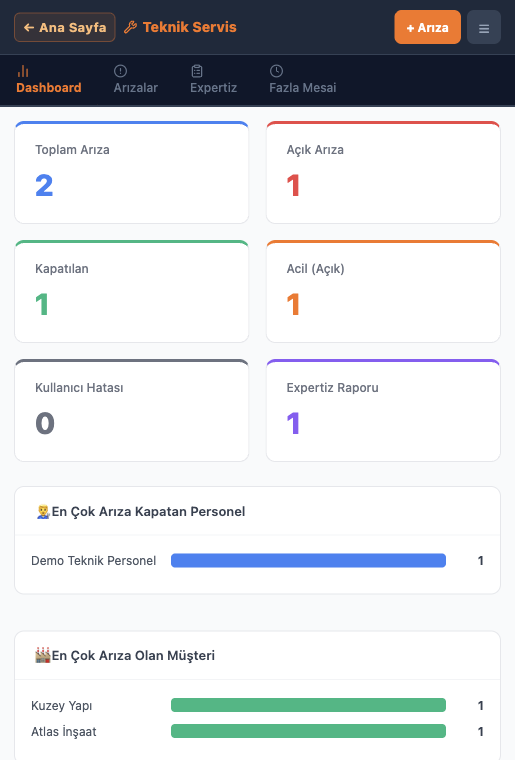Click the Atlas İnşaat customer name
This screenshot has width=515, height=760.
point(63,731)
